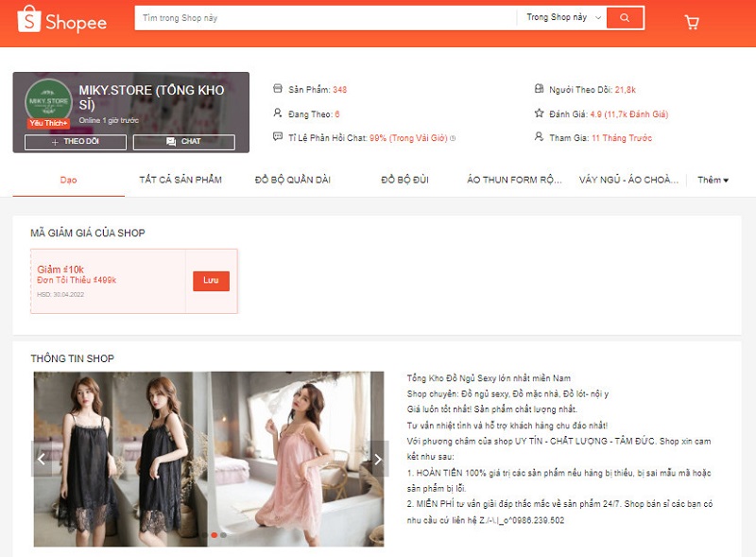Click the orange search magnifier button
Image resolution: width=756 pixels, height=557 pixels.
[x=625, y=18]
